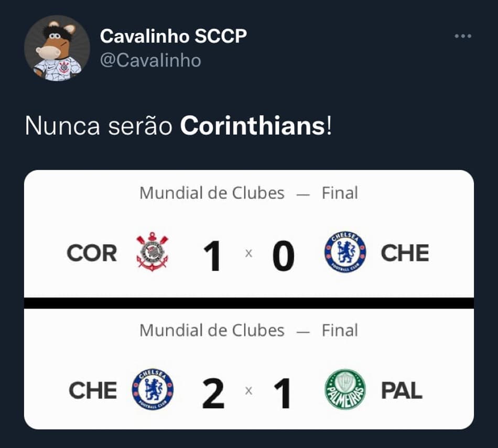498x448 pixels.
Task: Click top 'Mundial de Clubes — Final' header
Action: coord(248,193)
